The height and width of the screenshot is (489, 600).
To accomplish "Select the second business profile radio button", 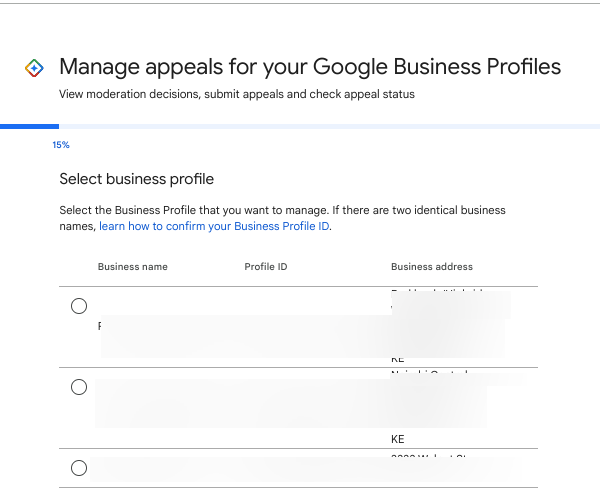I will [79, 387].
